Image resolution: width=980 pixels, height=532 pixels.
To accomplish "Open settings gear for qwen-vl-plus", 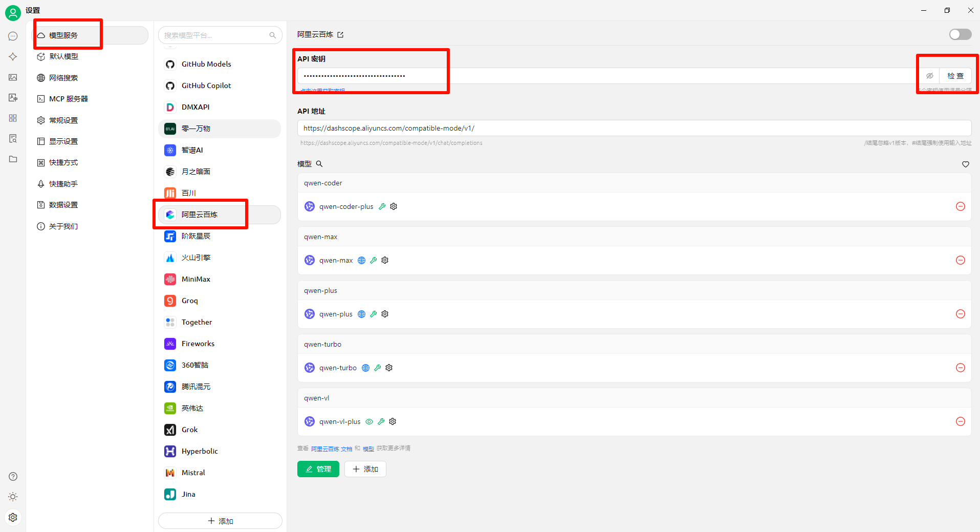I will tap(393, 421).
